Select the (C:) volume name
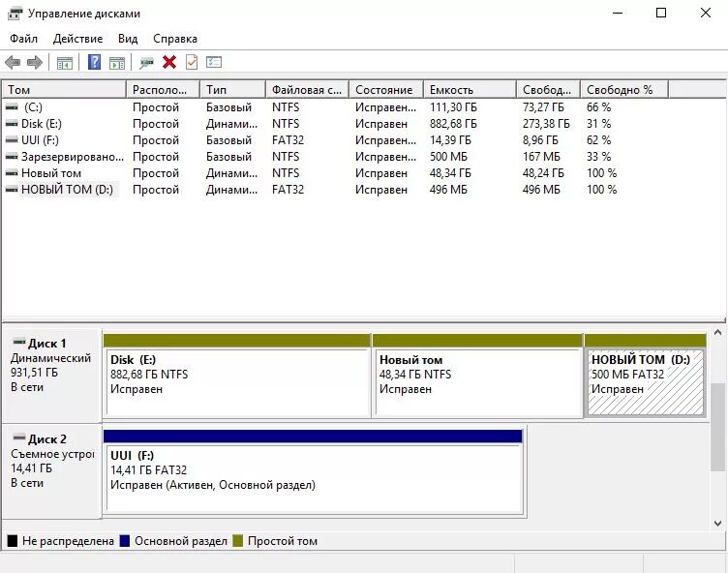This screenshot has width=728, height=573. click(33, 107)
